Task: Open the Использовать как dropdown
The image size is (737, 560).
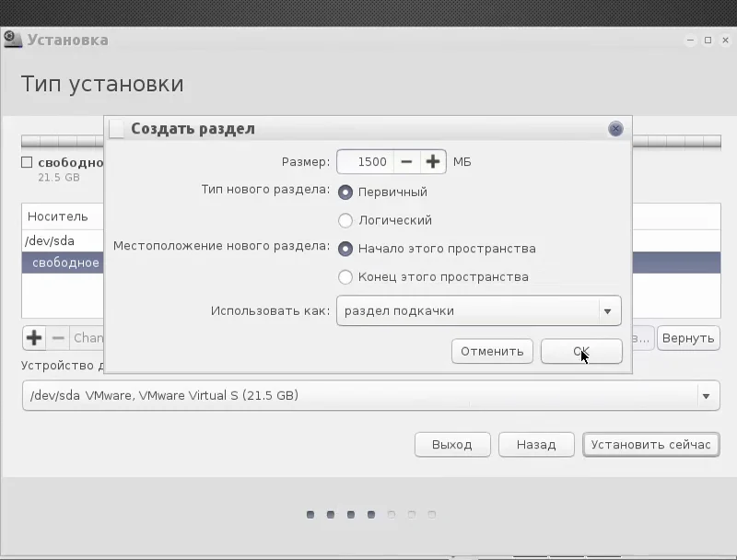Action: [x=479, y=310]
